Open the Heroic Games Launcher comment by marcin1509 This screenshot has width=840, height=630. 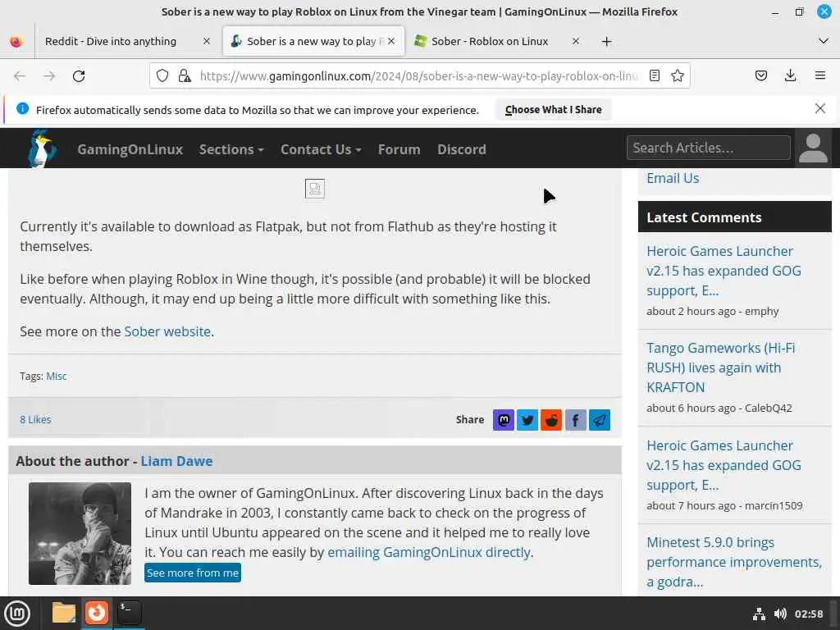[724, 465]
